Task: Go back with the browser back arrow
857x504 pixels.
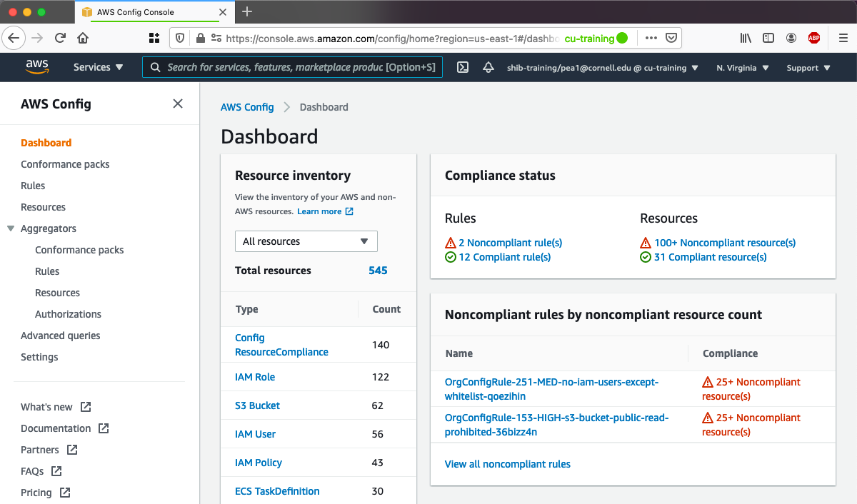Action: (x=14, y=38)
